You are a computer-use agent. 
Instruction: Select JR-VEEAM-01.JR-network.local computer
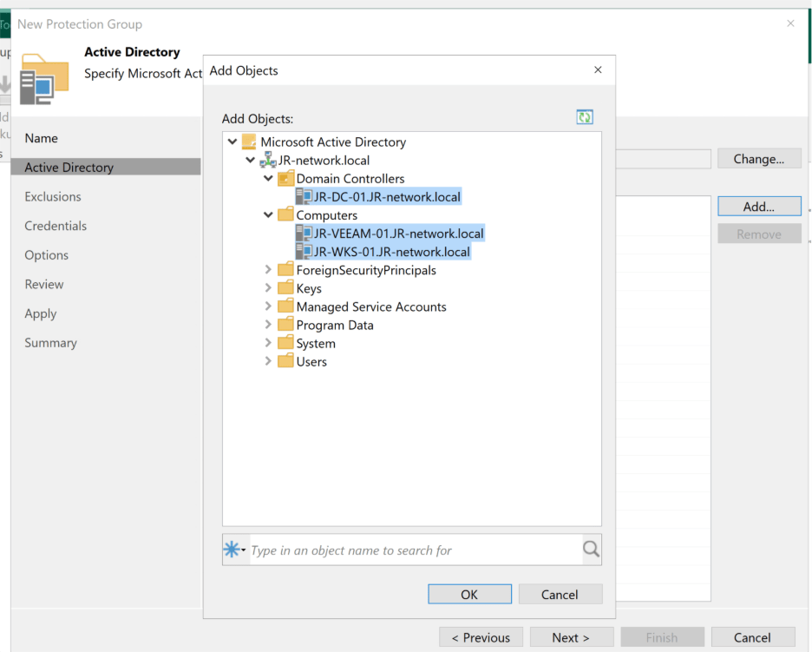tap(398, 234)
